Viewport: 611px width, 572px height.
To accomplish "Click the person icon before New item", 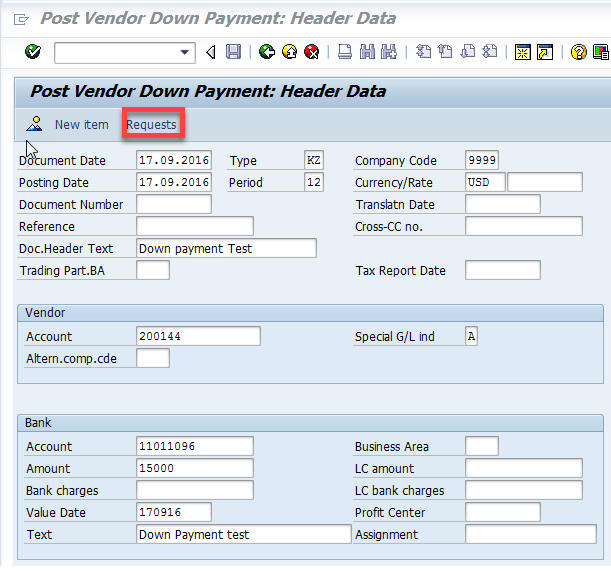I will (x=34, y=124).
